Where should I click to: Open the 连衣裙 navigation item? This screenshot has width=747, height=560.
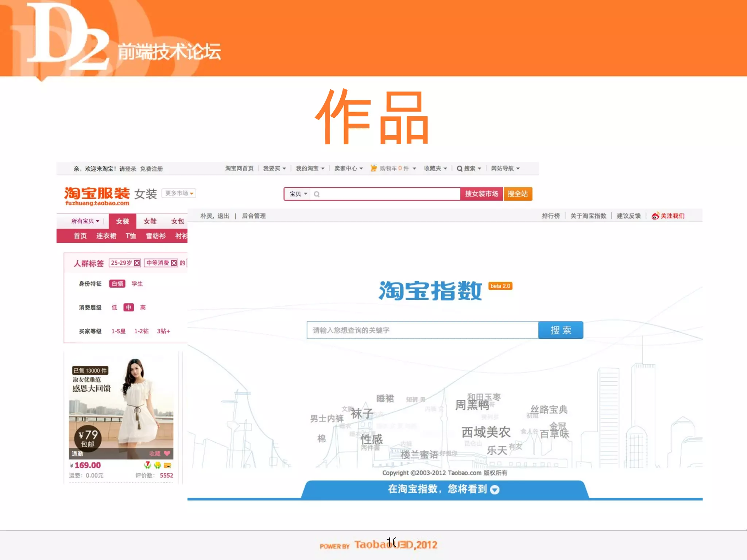pos(106,236)
